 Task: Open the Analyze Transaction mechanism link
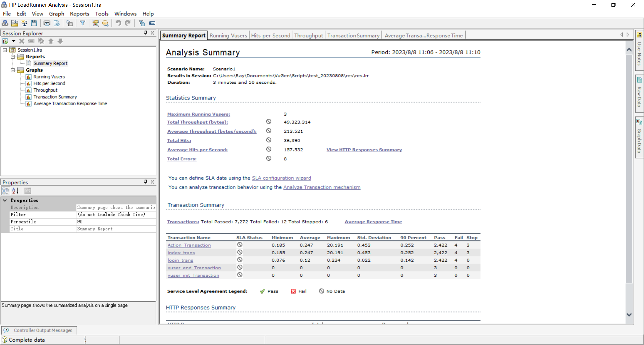(x=322, y=187)
